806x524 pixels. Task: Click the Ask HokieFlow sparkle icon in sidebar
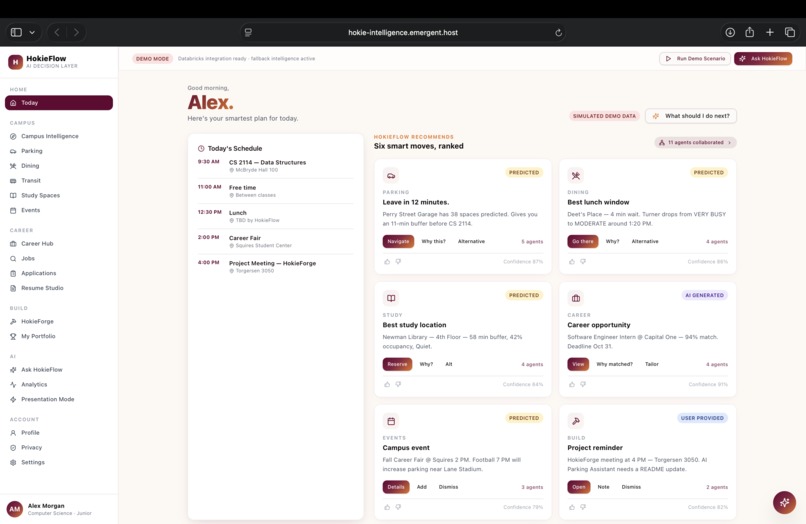(13, 370)
